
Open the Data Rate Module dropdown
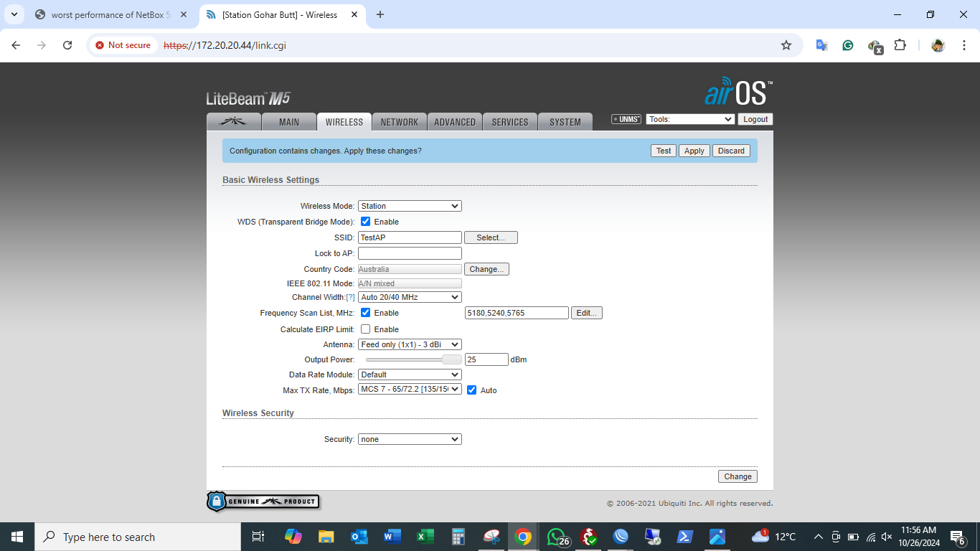[x=410, y=375]
